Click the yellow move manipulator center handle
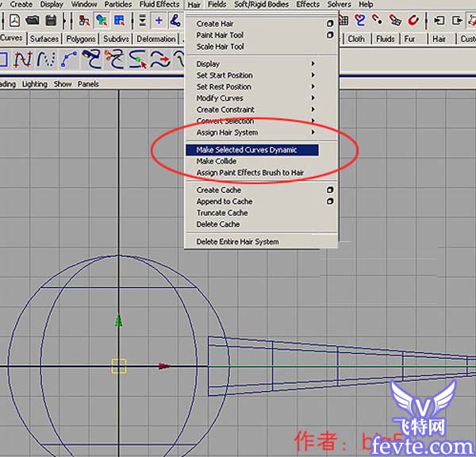The height and width of the screenshot is (457, 476). pos(119,366)
